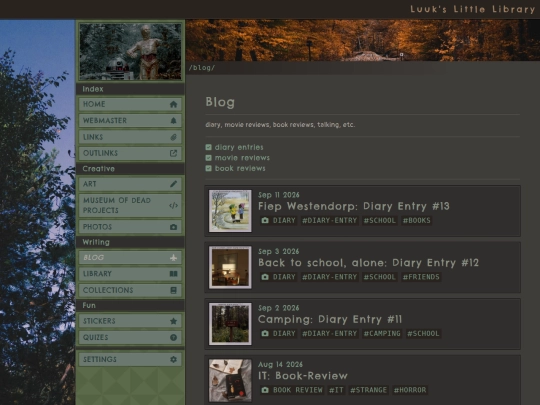Filter by #HORROR tag

pos(410,390)
